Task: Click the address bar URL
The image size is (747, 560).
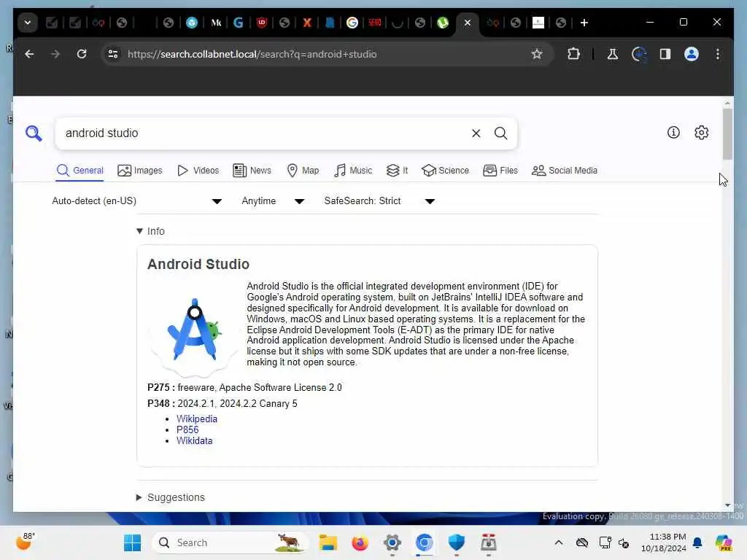Action: coord(252,54)
